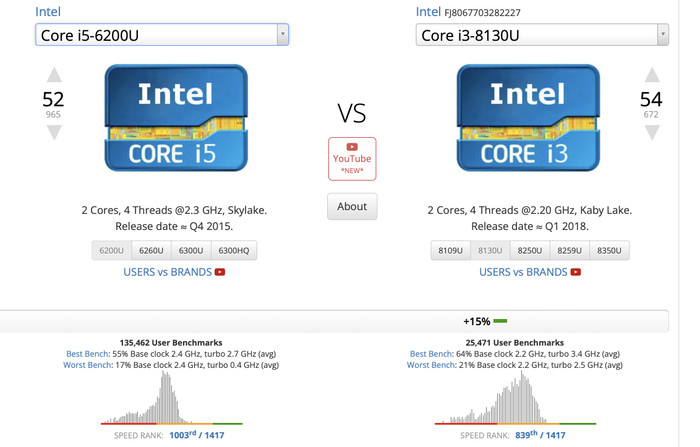This screenshot has width=700, height=447.
Task: Click the Intel Core i5 chip image
Action: click(x=175, y=118)
